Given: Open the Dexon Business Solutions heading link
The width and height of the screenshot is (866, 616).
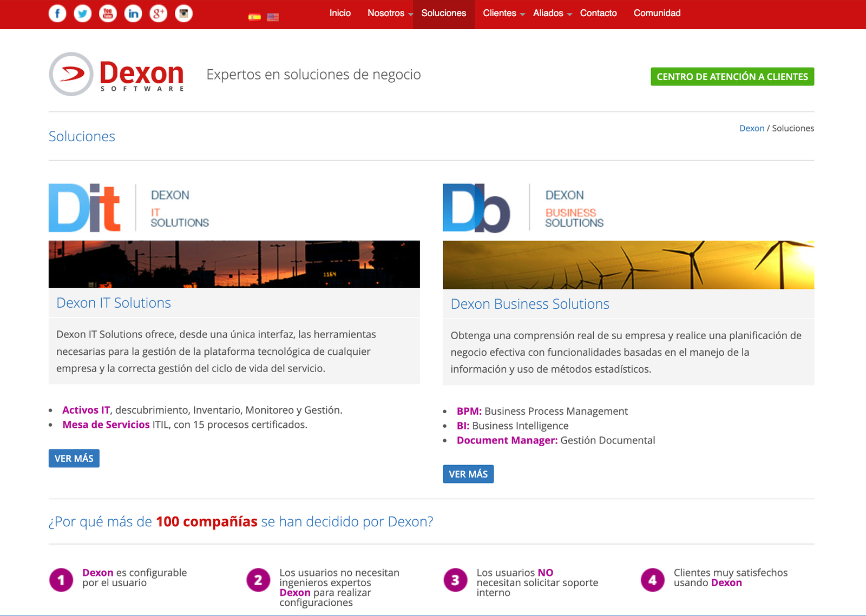Looking at the screenshot, I should (530, 304).
